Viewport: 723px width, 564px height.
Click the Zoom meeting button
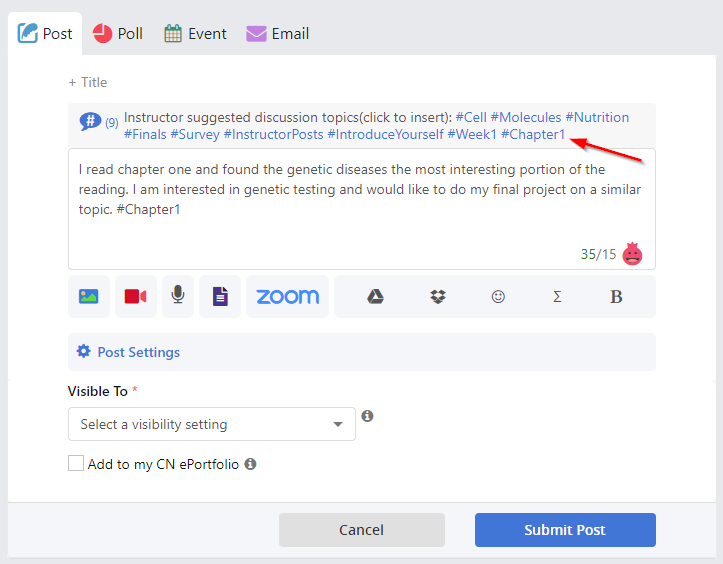click(287, 297)
